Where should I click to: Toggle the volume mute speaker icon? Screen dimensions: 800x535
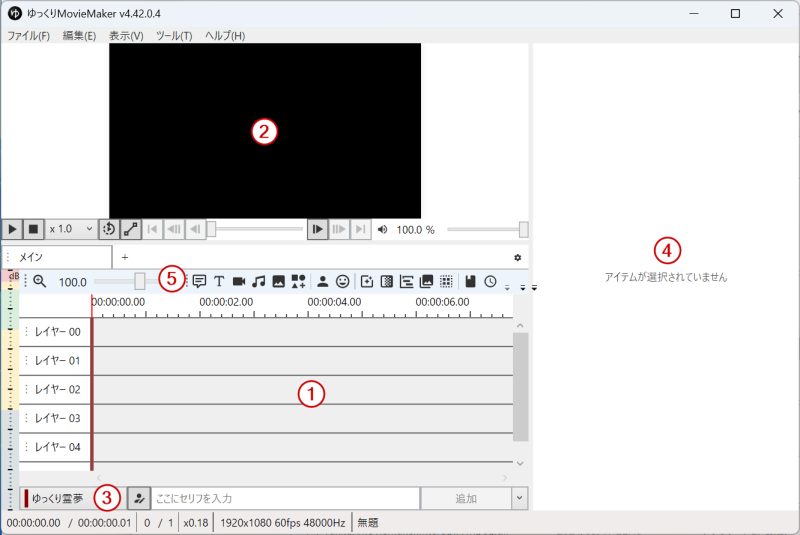tap(382, 229)
